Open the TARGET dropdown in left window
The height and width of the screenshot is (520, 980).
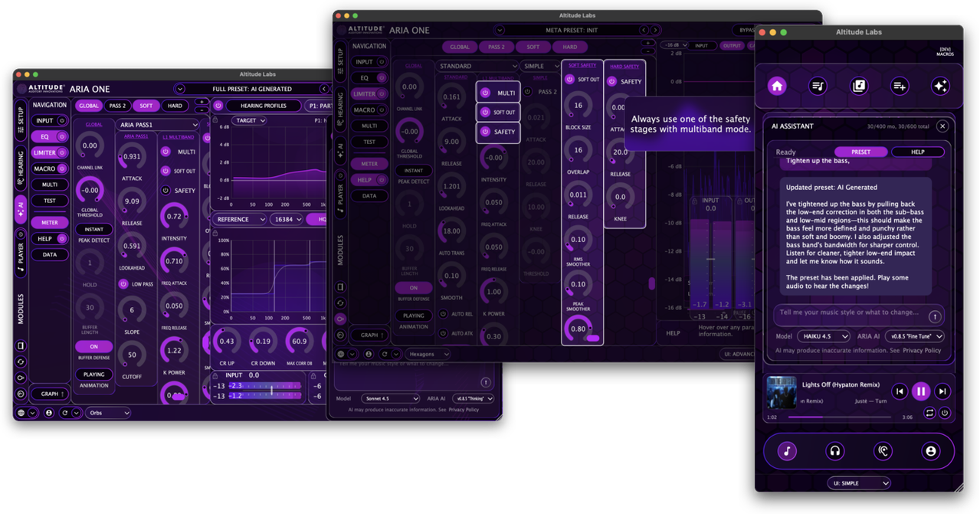tap(250, 120)
